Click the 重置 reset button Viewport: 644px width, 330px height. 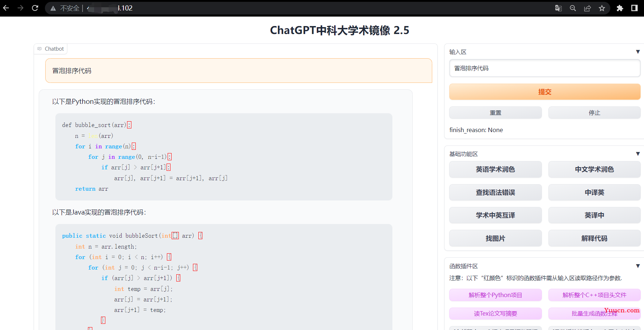tap(496, 113)
